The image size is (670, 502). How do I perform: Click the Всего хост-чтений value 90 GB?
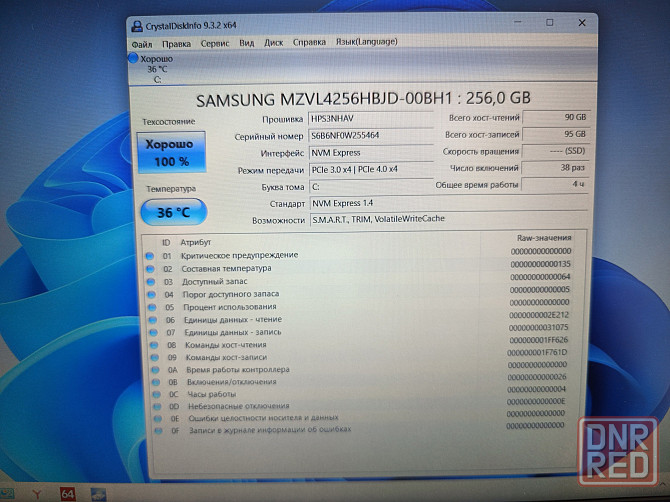[556, 117]
